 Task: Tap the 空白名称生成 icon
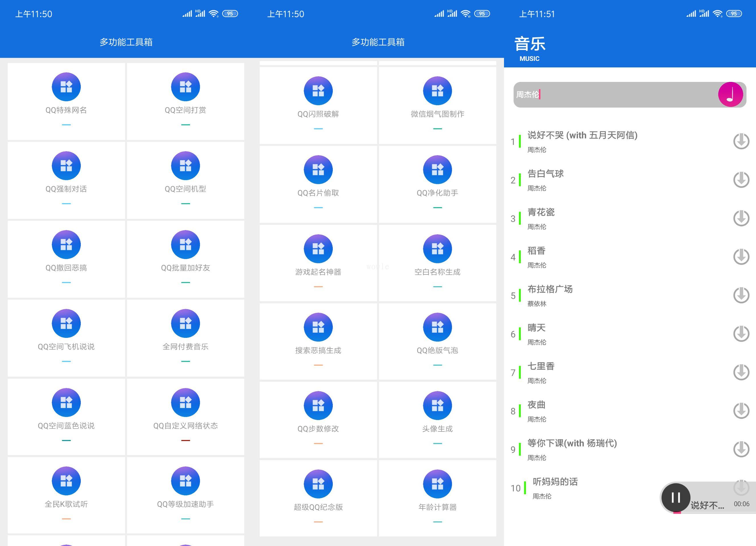[437, 249]
